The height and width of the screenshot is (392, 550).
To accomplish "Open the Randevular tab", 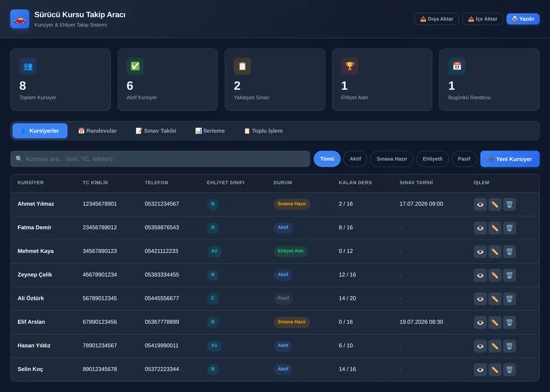I will tap(98, 131).
